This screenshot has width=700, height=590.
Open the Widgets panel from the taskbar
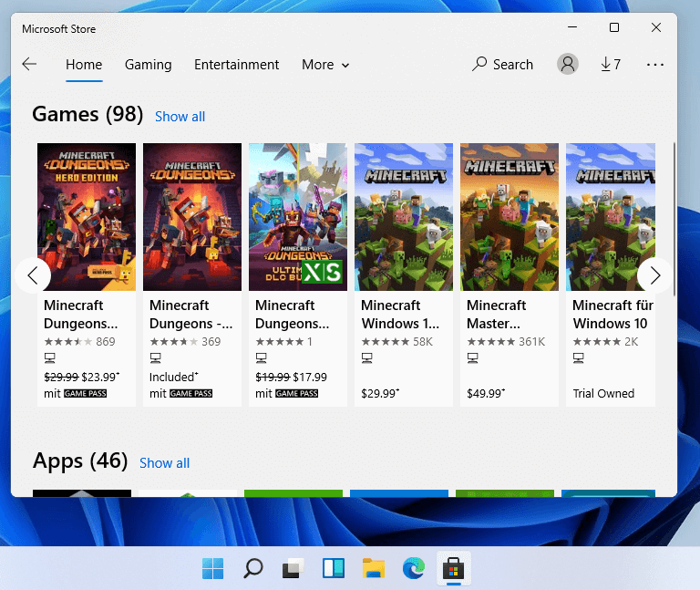click(333, 568)
